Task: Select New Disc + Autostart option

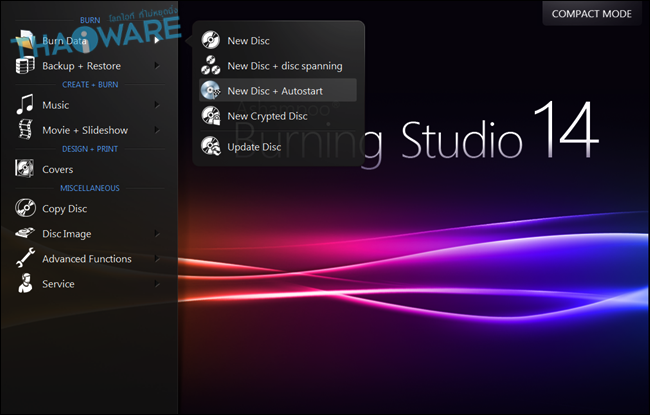Action: tap(278, 90)
